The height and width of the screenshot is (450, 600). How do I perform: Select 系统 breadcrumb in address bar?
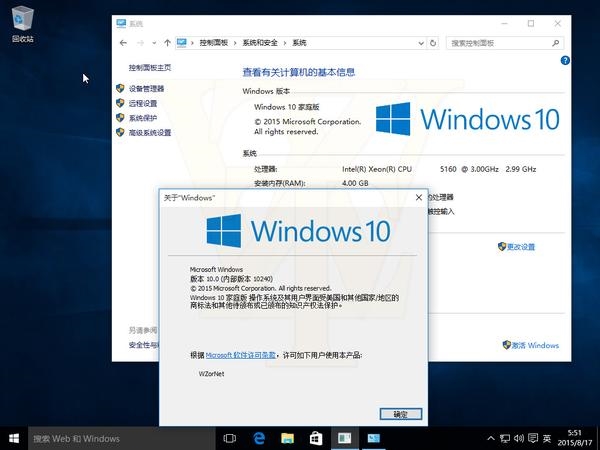click(x=299, y=43)
